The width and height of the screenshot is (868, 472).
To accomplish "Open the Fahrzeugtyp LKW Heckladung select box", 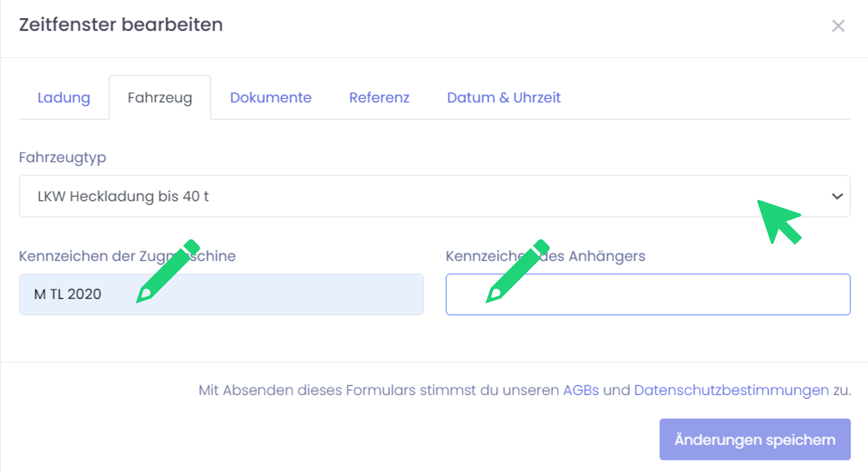I will click(x=395, y=196).
